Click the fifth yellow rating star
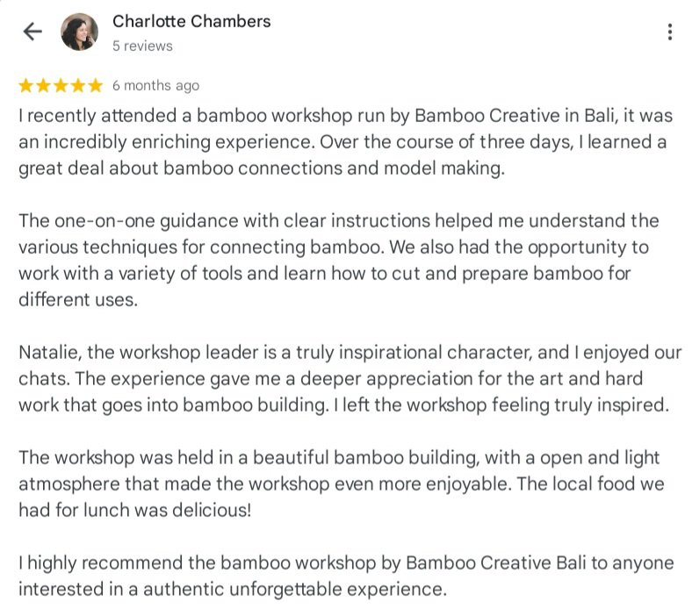 tap(95, 85)
